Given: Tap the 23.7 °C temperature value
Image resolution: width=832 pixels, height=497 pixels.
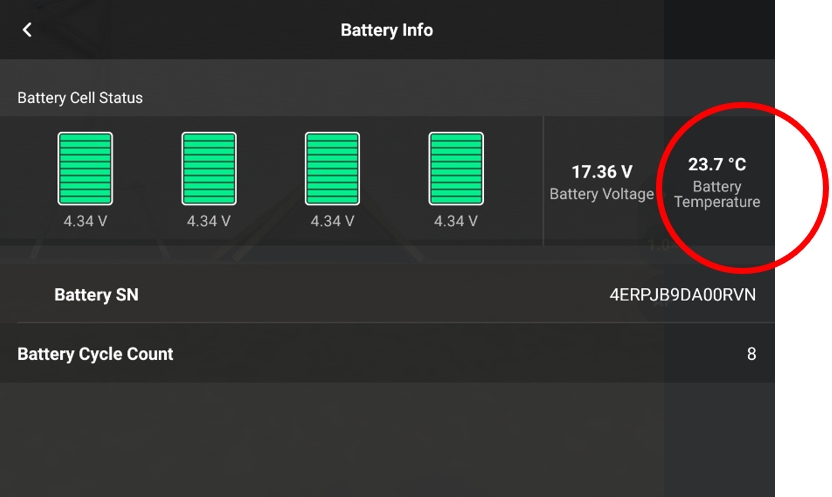Looking at the screenshot, I should pos(717,164).
